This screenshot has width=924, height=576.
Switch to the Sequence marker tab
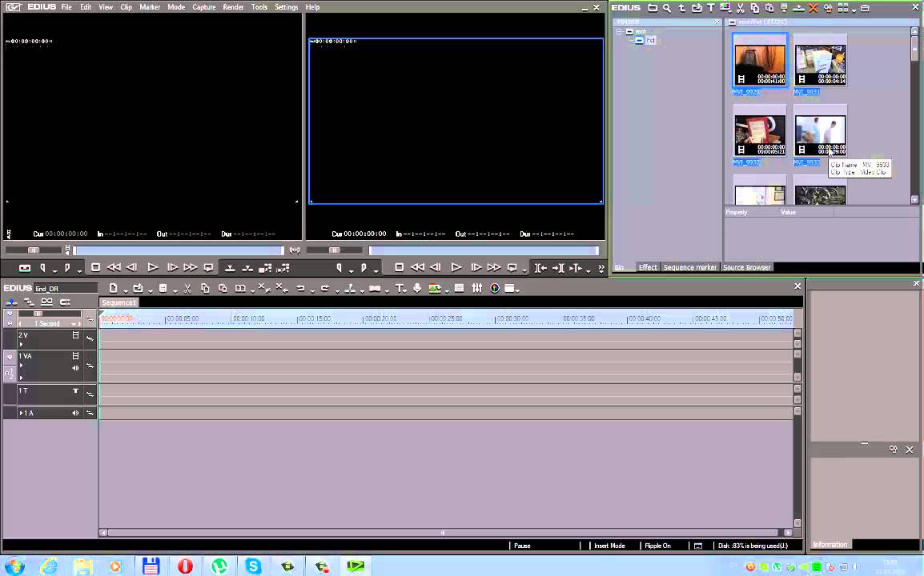tap(690, 267)
